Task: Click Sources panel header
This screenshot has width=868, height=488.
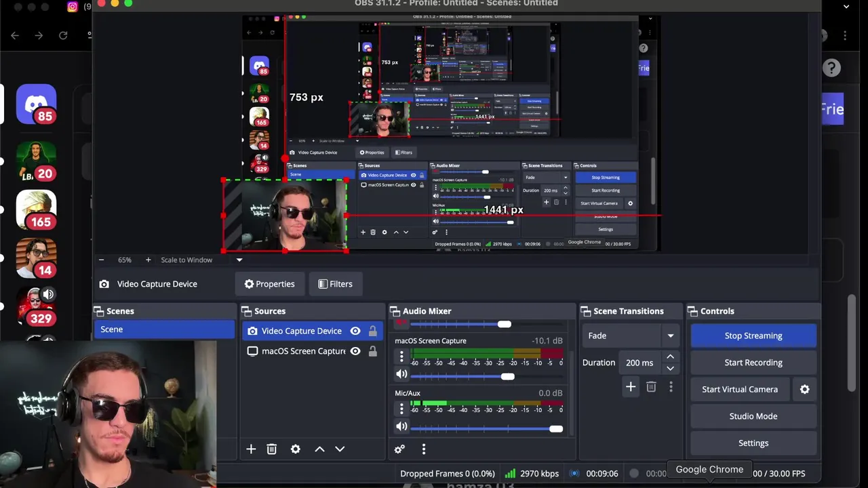Action: [312, 311]
